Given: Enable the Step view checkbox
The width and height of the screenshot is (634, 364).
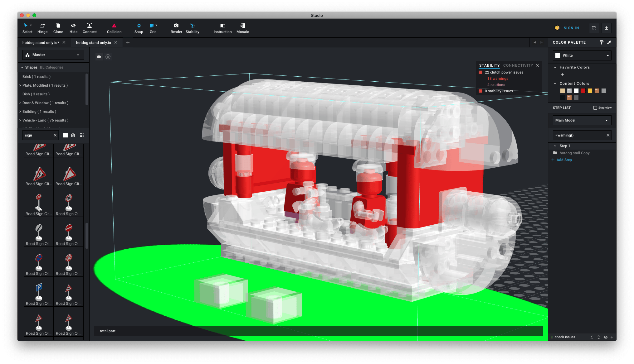Looking at the screenshot, I should (x=595, y=108).
